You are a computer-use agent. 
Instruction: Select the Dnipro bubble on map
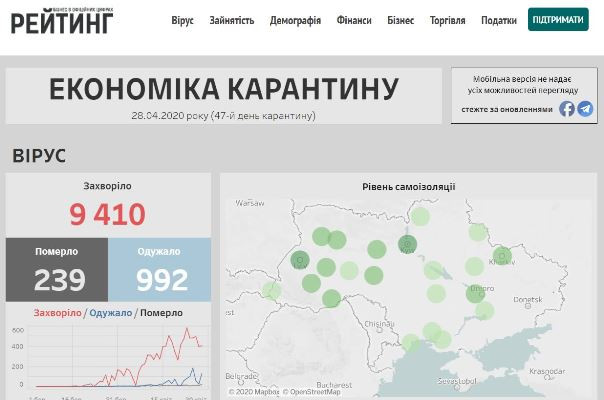click(475, 294)
